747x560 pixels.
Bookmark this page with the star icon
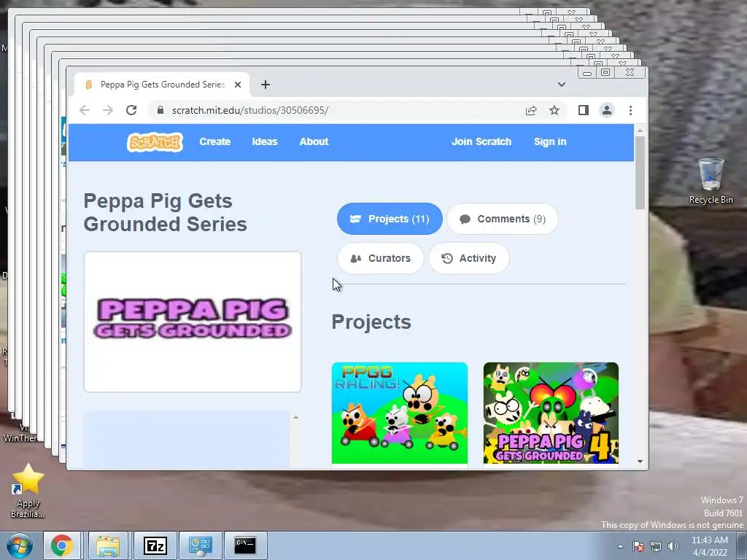click(x=554, y=111)
